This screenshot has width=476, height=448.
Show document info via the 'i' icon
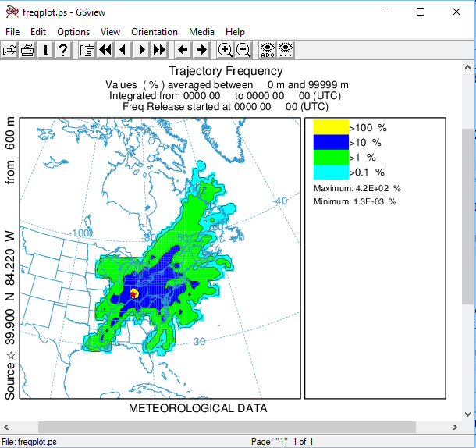point(45,50)
